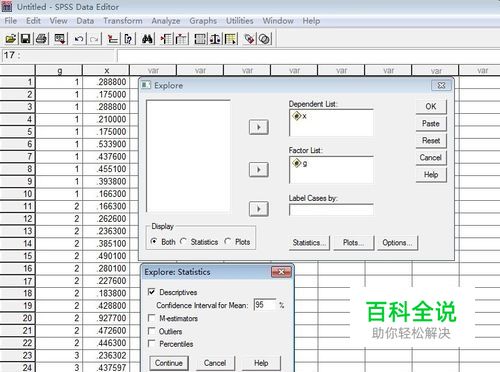Close the Explore: Statistics dialog

coord(281,272)
